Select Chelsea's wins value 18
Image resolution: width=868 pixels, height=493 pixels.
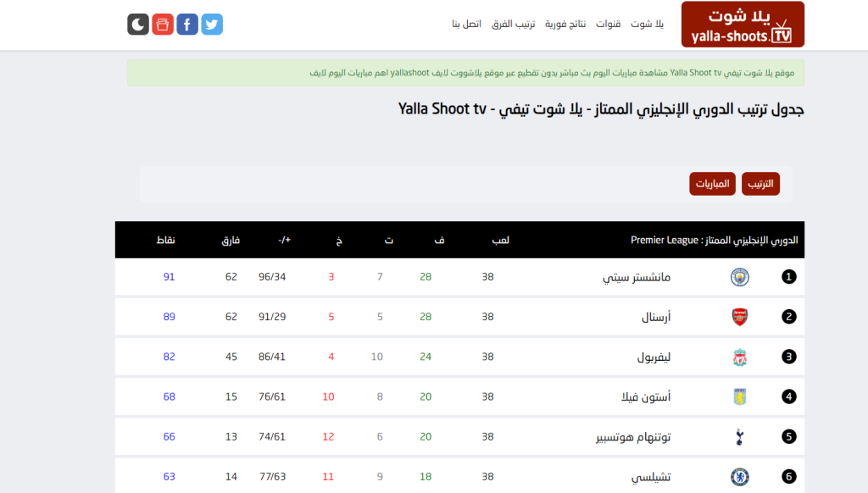coord(426,476)
